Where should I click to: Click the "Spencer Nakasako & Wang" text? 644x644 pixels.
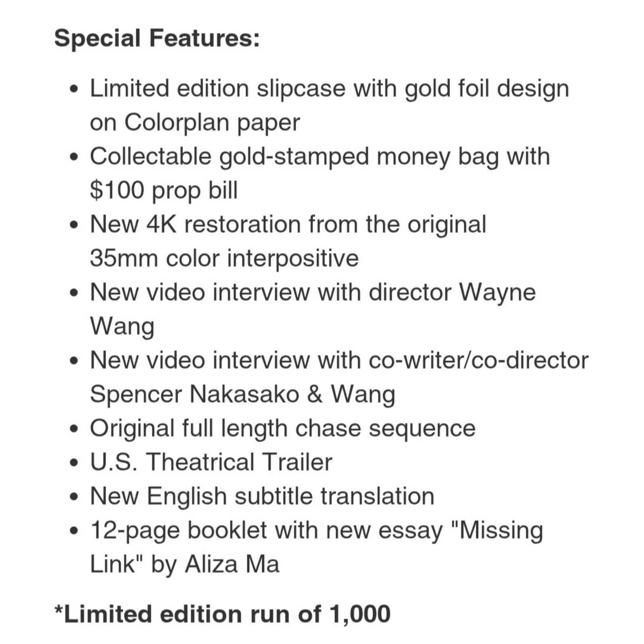(x=242, y=394)
